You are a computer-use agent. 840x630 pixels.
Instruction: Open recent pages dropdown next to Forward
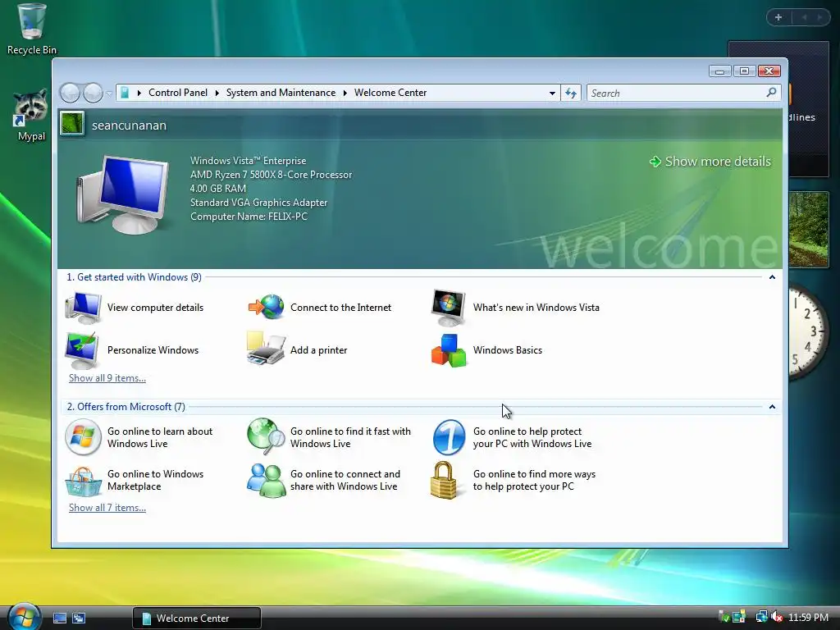click(x=109, y=94)
